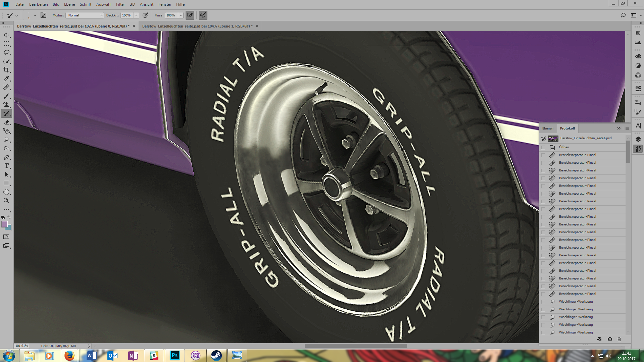Select the Barstow_Einzelleuchten_seite1.psd snapshot

click(583, 138)
